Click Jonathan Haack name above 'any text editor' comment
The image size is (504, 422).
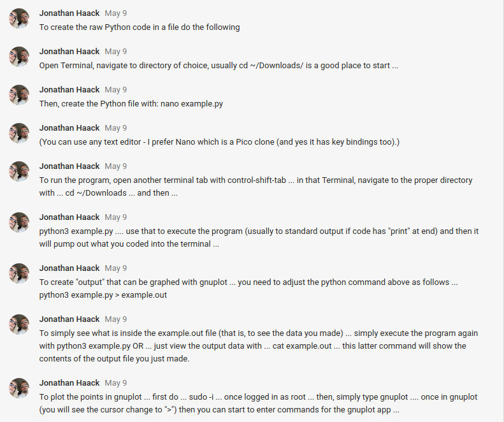click(69, 127)
